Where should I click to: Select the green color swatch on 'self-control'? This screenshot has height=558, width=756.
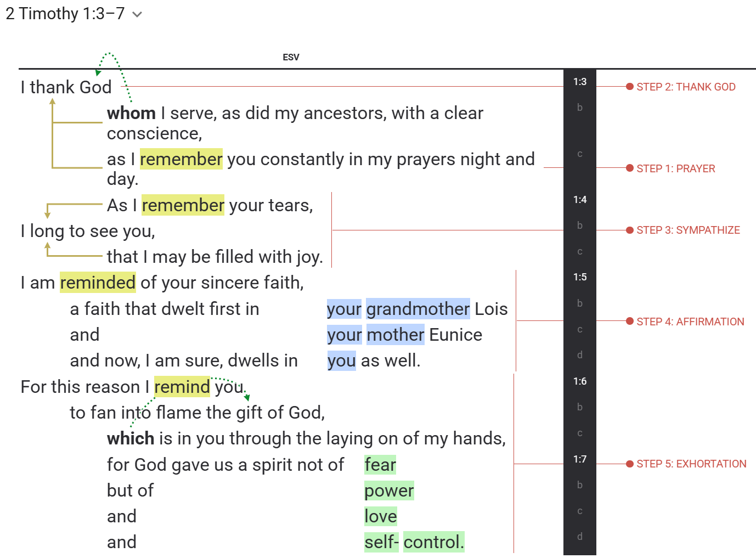coord(414,542)
